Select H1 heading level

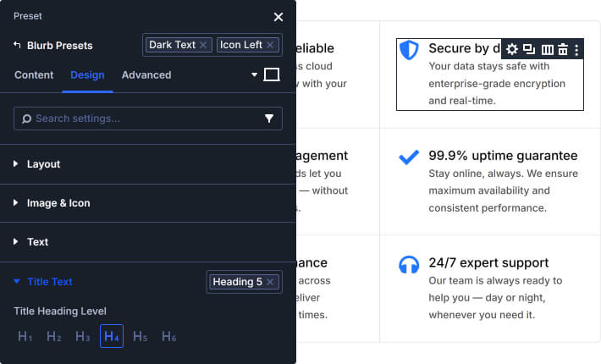point(25,337)
